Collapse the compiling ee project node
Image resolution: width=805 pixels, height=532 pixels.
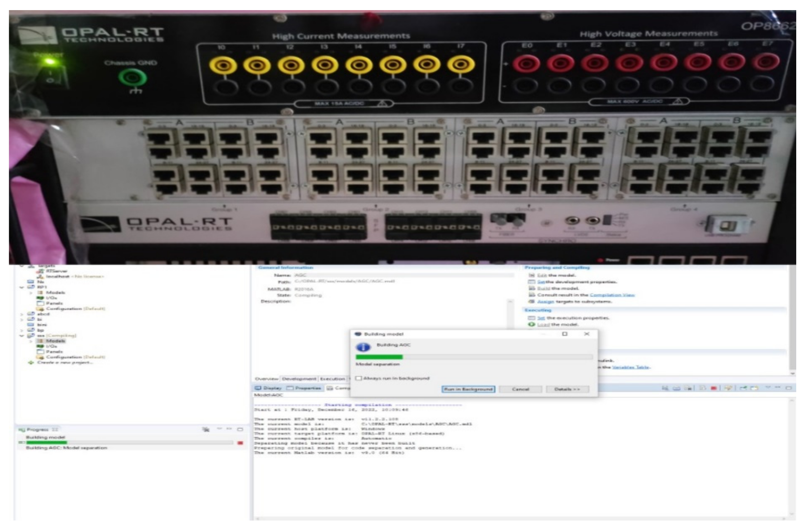tap(22, 336)
